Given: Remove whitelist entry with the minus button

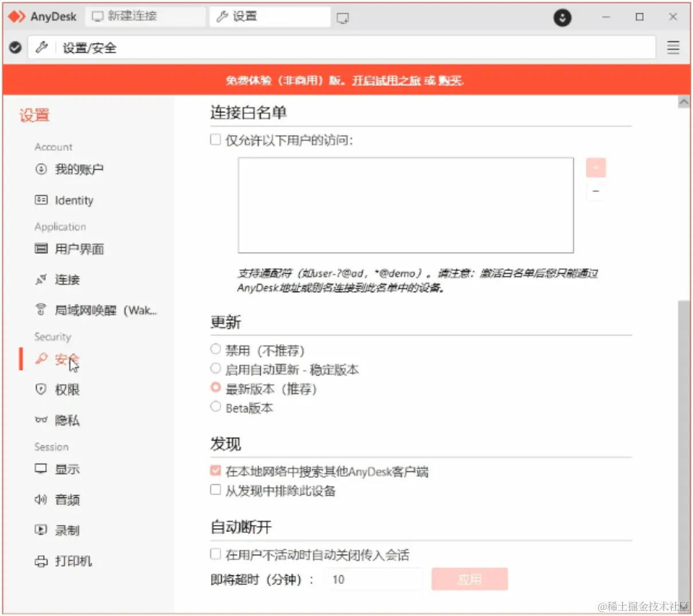Looking at the screenshot, I should (596, 191).
